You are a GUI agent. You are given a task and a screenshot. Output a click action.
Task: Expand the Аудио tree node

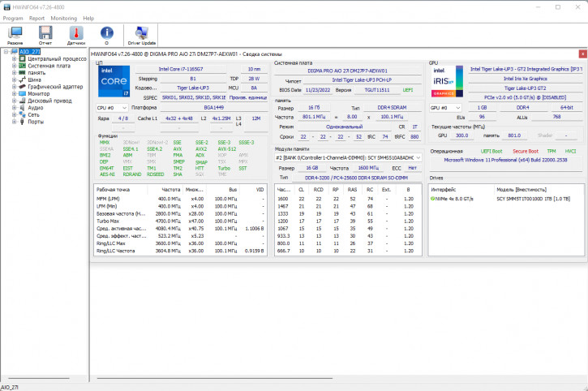pyautogui.click(x=15, y=108)
